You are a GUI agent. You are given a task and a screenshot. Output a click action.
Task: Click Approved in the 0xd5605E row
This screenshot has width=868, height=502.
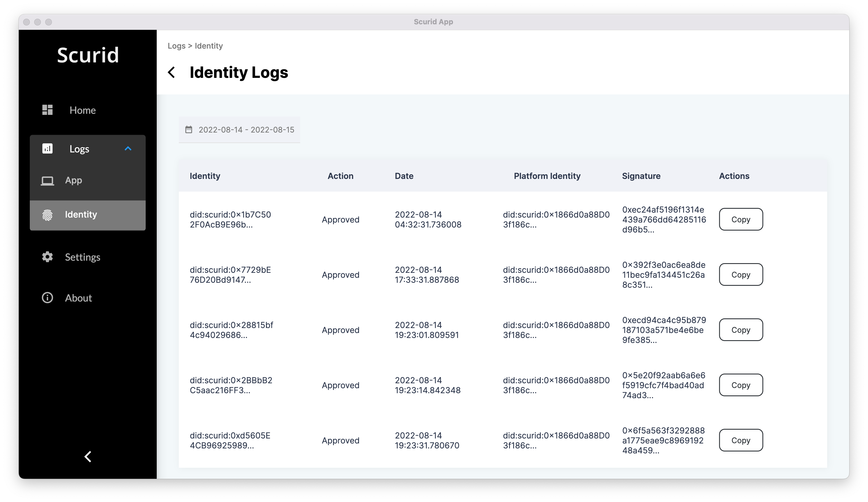pyautogui.click(x=341, y=440)
